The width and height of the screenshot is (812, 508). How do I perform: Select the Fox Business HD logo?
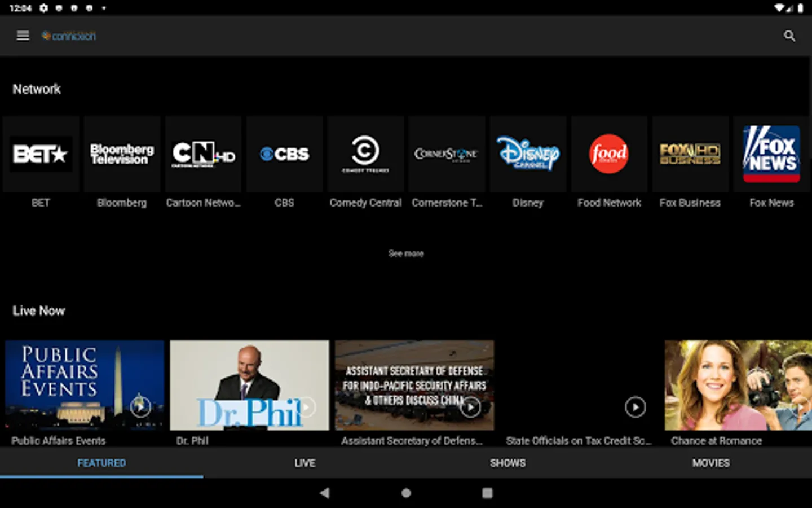point(690,154)
